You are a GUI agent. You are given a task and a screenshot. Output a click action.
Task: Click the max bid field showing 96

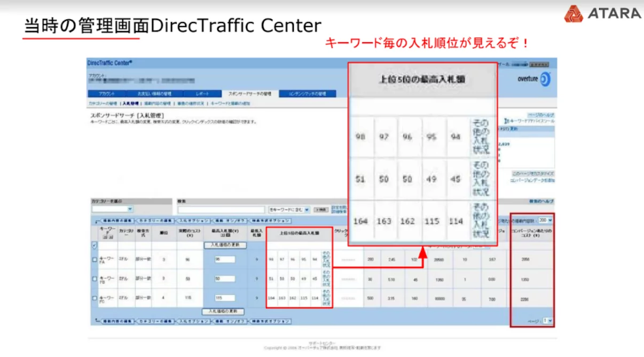click(225, 259)
